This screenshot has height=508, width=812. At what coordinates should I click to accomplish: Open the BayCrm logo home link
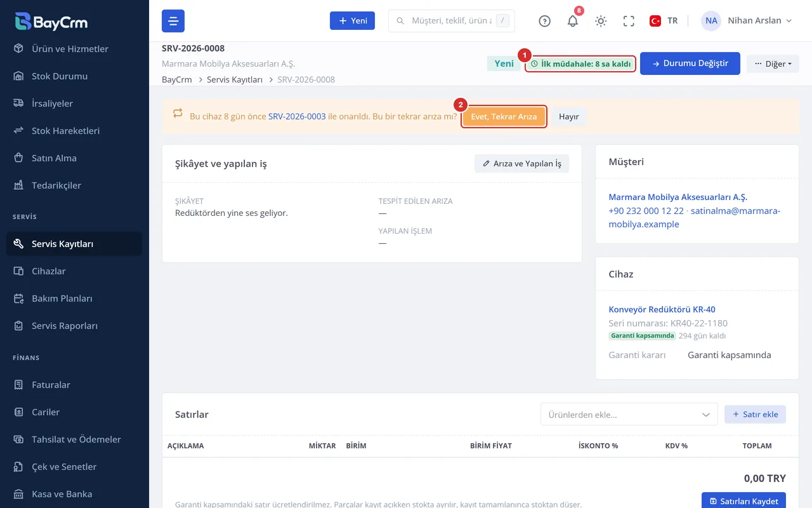click(51, 22)
